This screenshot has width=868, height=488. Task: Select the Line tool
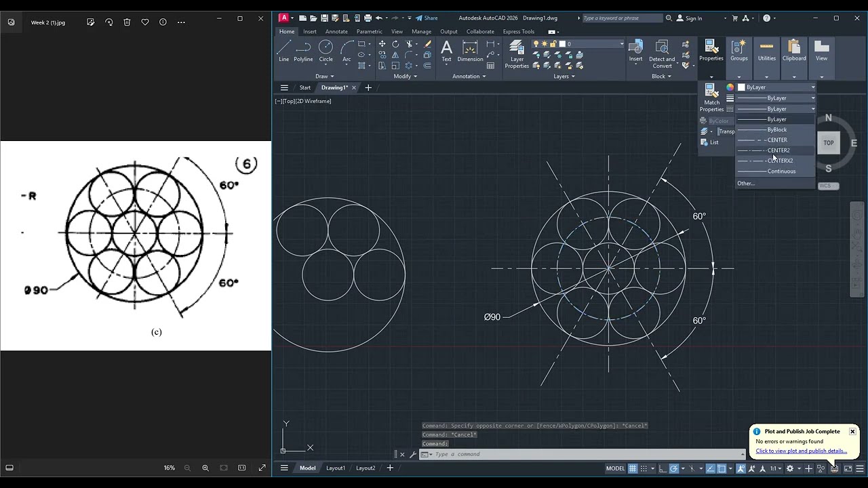[x=283, y=51]
